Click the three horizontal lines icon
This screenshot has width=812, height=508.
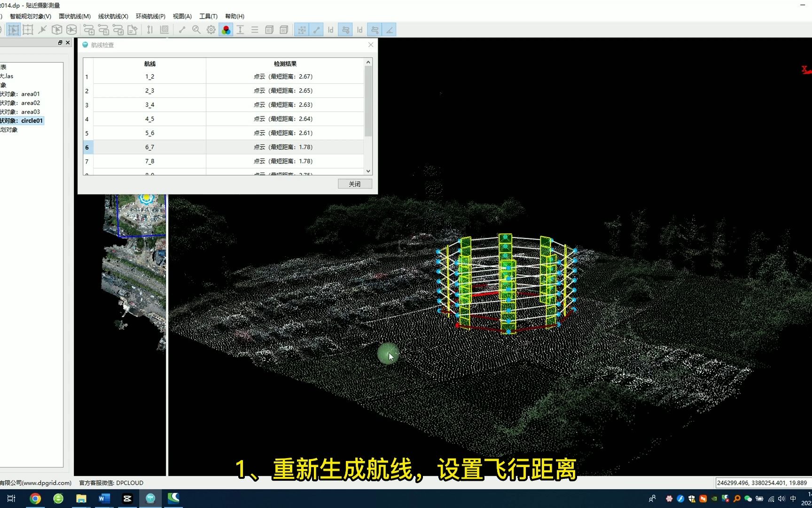pyautogui.click(x=255, y=30)
